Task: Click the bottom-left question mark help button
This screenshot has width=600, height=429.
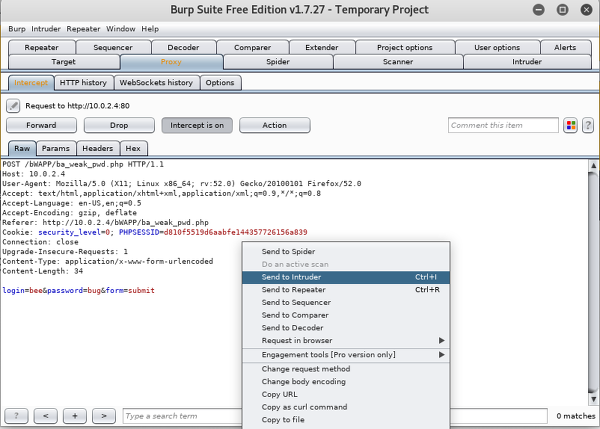Action: [16, 416]
